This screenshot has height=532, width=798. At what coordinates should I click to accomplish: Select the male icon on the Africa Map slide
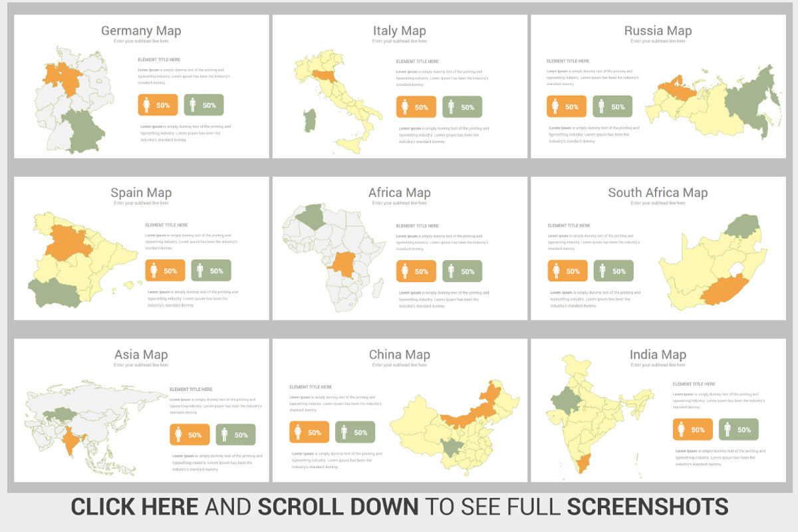click(x=451, y=271)
